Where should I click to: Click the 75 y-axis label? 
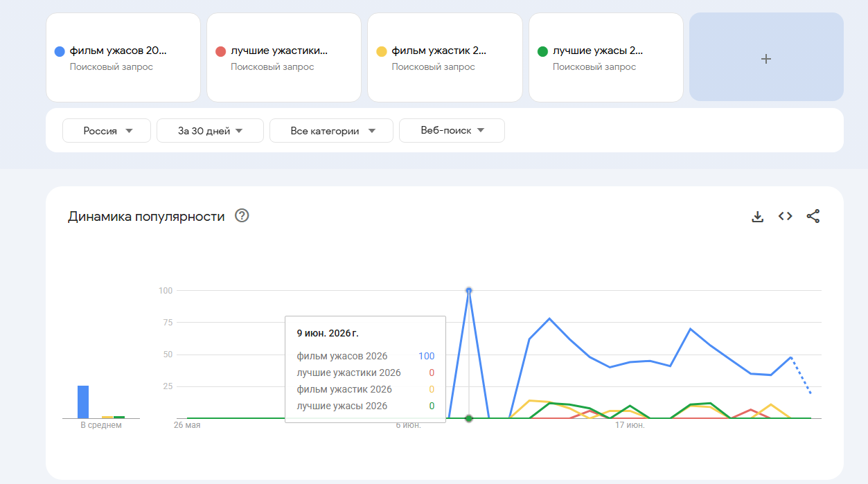167,322
